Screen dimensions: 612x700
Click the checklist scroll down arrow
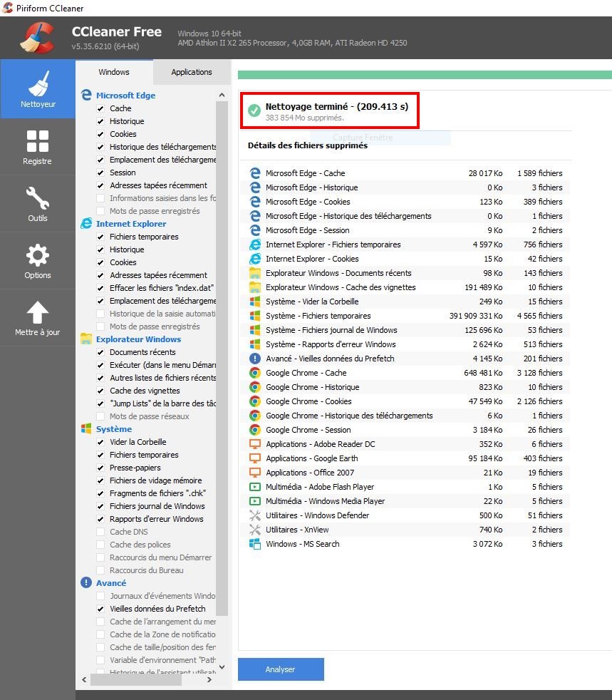pyautogui.click(x=222, y=667)
